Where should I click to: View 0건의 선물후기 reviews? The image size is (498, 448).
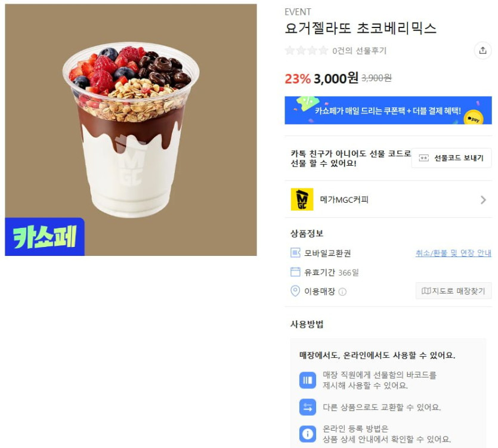coord(359,51)
